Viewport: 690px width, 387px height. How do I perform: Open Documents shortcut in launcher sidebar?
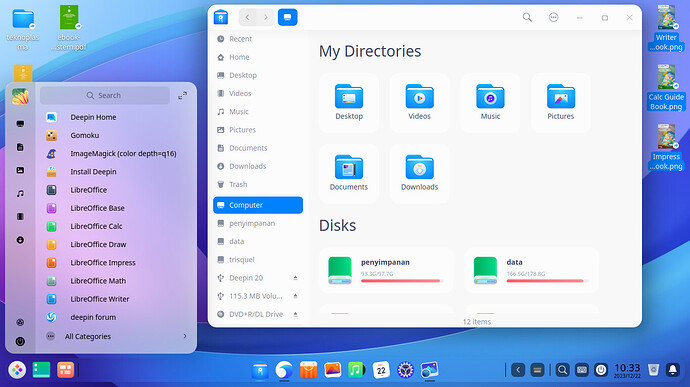click(x=20, y=147)
